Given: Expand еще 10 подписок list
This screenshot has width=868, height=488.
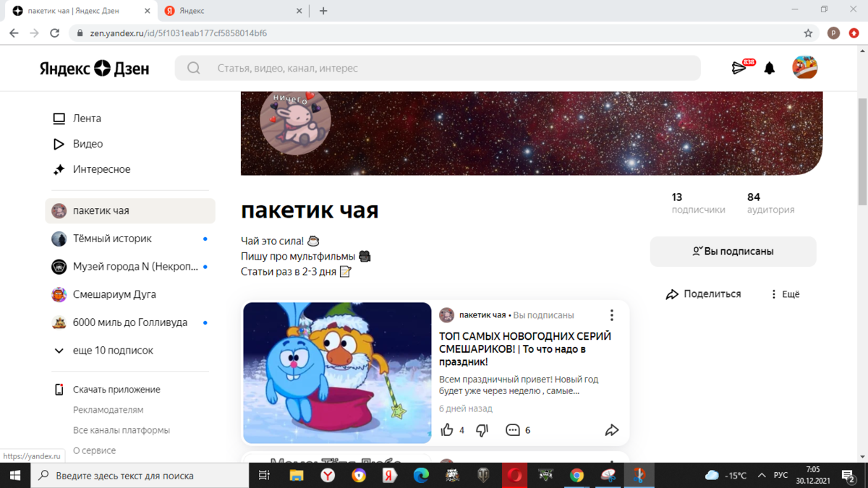Looking at the screenshot, I should [113, 351].
